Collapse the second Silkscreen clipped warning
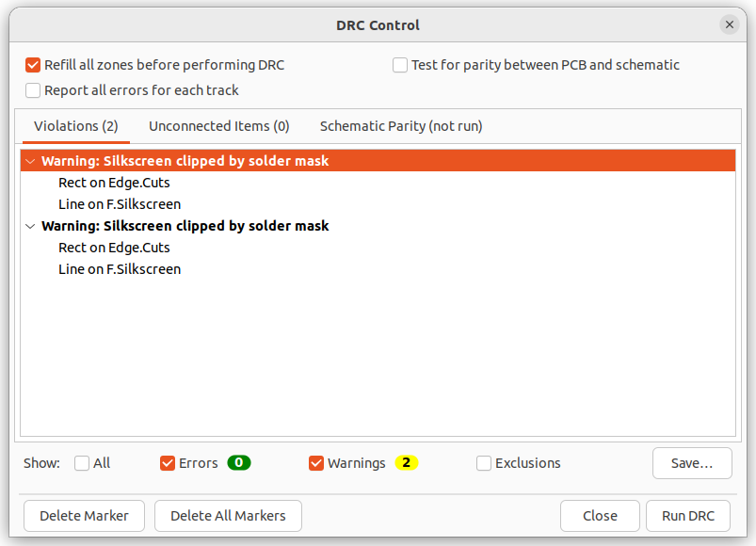The image size is (756, 546). click(30, 226)
